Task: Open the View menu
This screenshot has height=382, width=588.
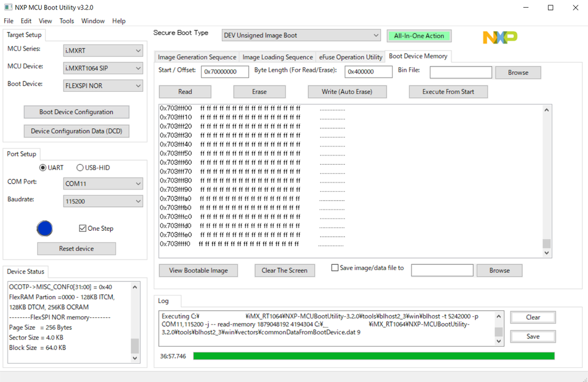Action: 45,21
